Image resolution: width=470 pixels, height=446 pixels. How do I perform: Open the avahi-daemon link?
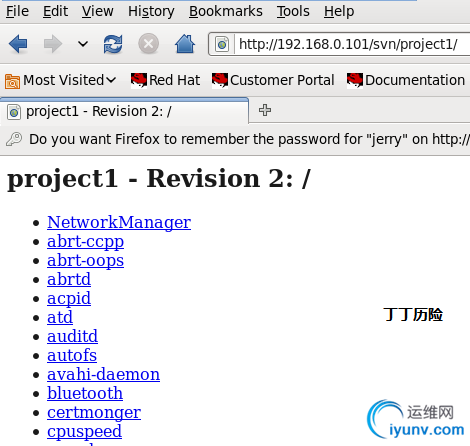[103, 374]
